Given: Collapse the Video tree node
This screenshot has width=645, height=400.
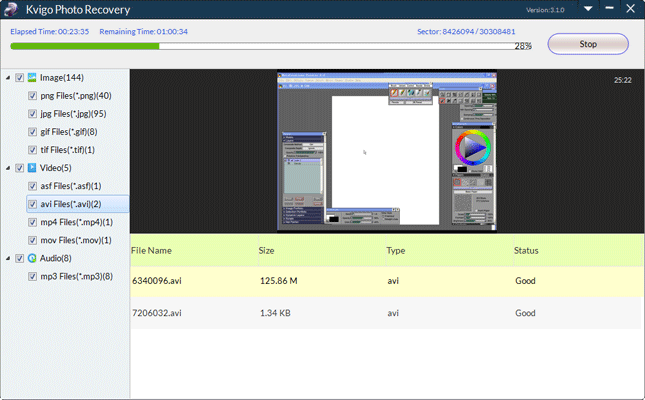Looking at the screenshot, I should [8, 168].
